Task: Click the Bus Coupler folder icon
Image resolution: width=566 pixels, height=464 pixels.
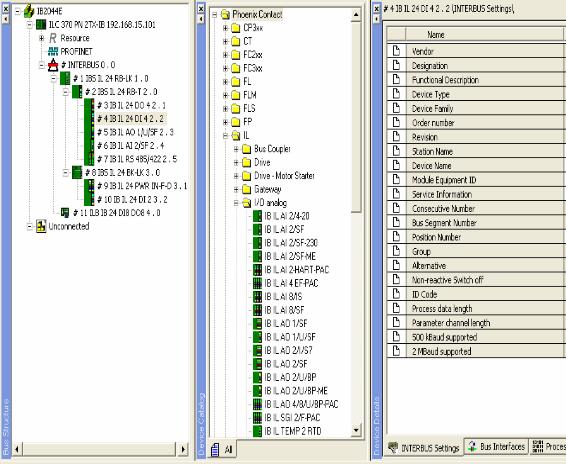Action: tap(247, 149)
